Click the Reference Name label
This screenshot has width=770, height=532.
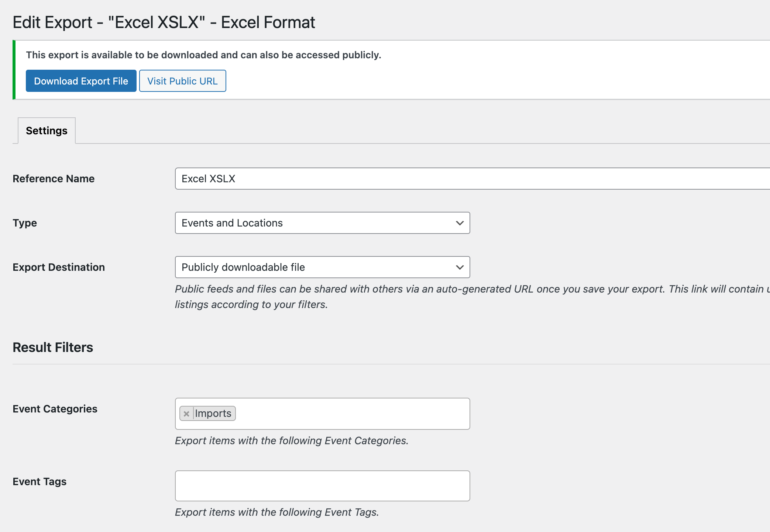tap(54, 179)
